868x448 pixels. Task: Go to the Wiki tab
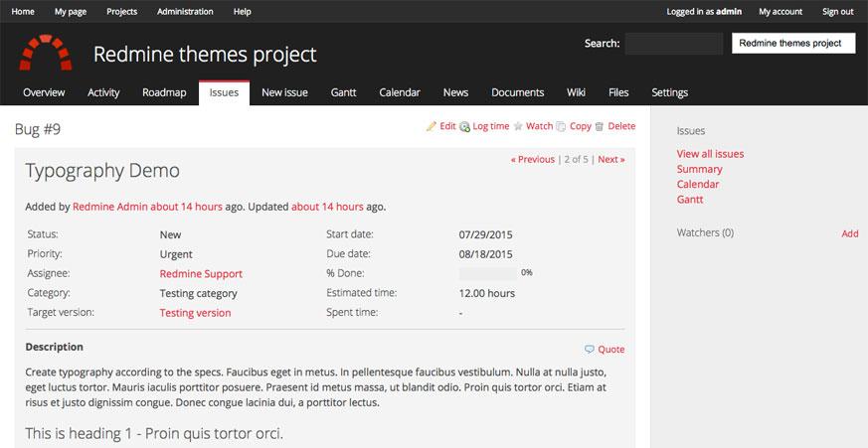point(576,92)
